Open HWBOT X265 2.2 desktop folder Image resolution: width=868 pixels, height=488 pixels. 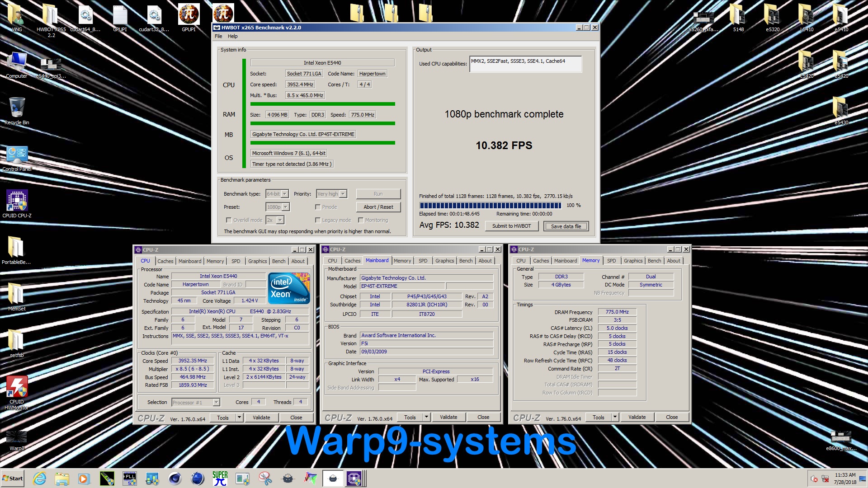[51, 20]
